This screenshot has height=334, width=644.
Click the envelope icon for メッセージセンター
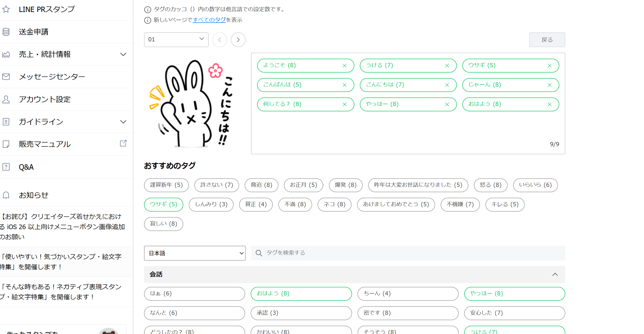[6, 76]
